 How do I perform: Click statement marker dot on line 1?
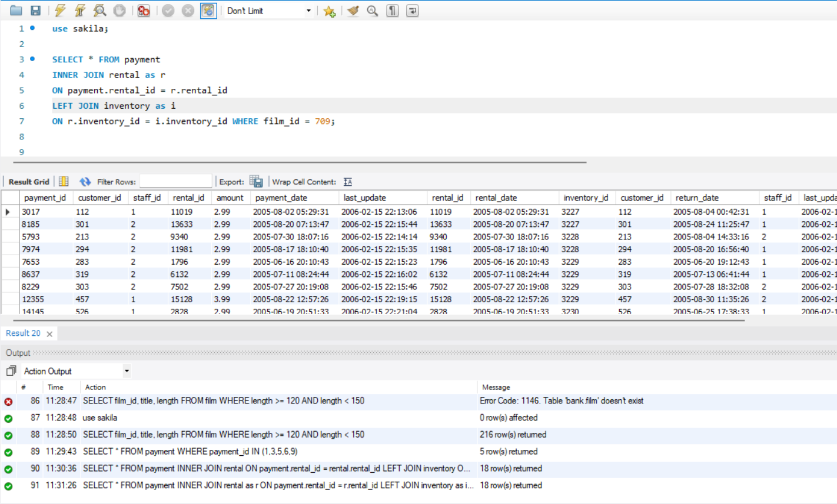coord(32,28)
